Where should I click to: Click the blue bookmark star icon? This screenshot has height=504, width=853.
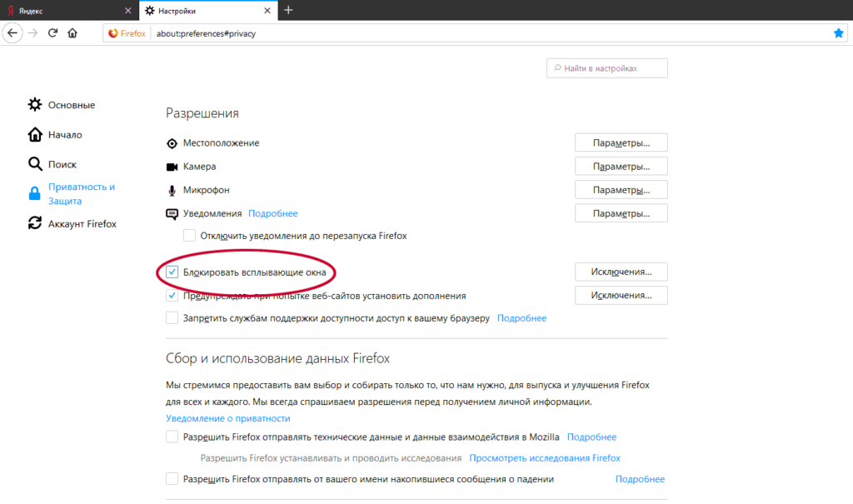[839, 33]
